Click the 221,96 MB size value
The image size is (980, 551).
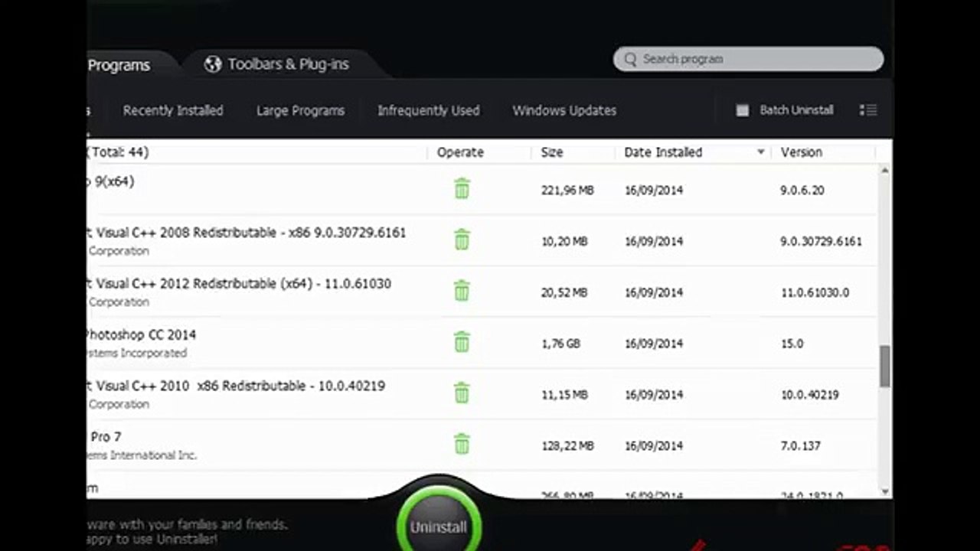coord(567,190)
